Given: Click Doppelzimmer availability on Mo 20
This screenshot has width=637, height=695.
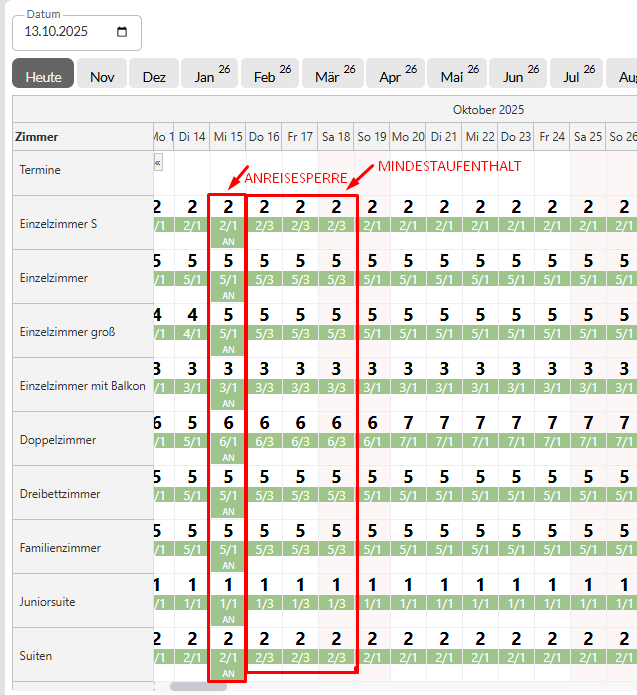Looking at the screenshot, I should [408, 432].
